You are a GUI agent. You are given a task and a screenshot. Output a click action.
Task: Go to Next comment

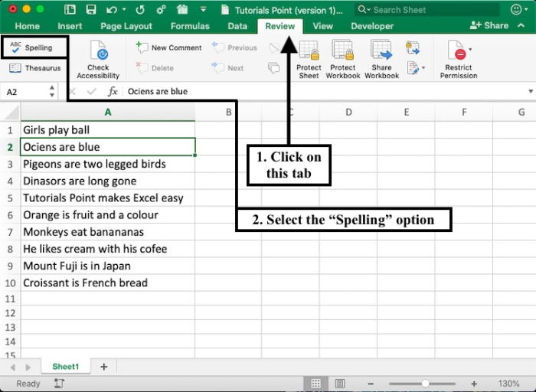coord(227,68)
